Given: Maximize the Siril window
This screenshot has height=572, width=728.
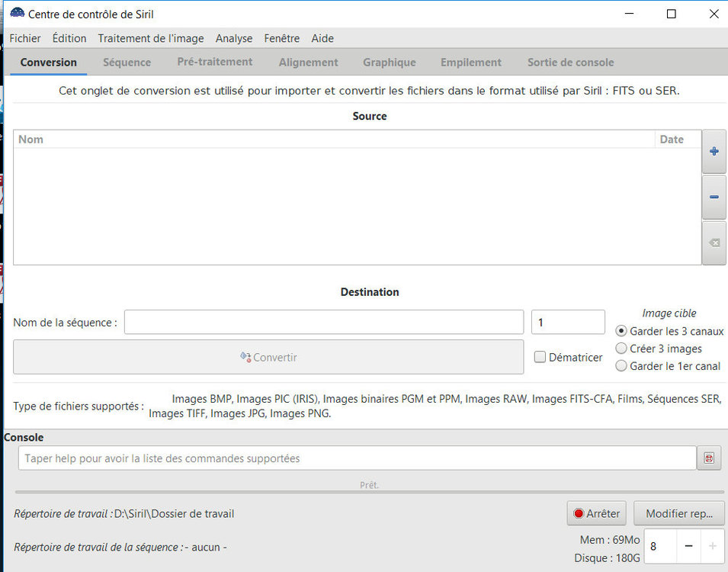Looking at the screenshot, I should (x=672, y=14).
